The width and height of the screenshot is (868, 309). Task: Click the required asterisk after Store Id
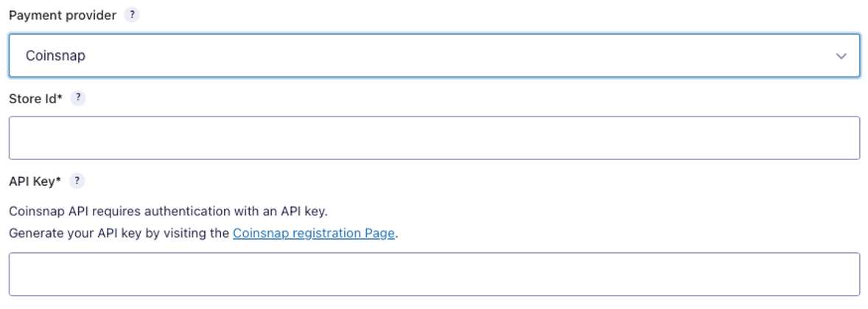click(60, 97)
